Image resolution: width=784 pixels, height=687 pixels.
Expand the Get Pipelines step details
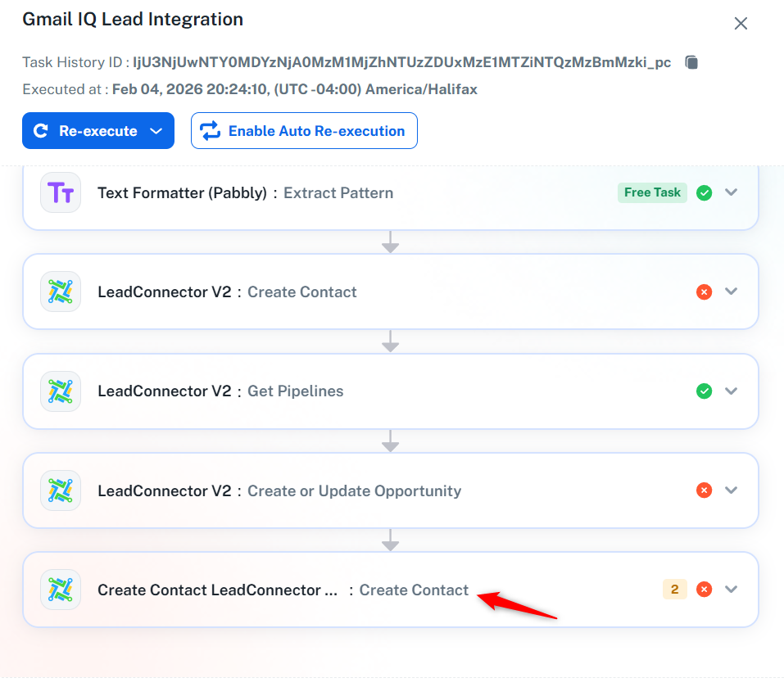coord(732,391)
